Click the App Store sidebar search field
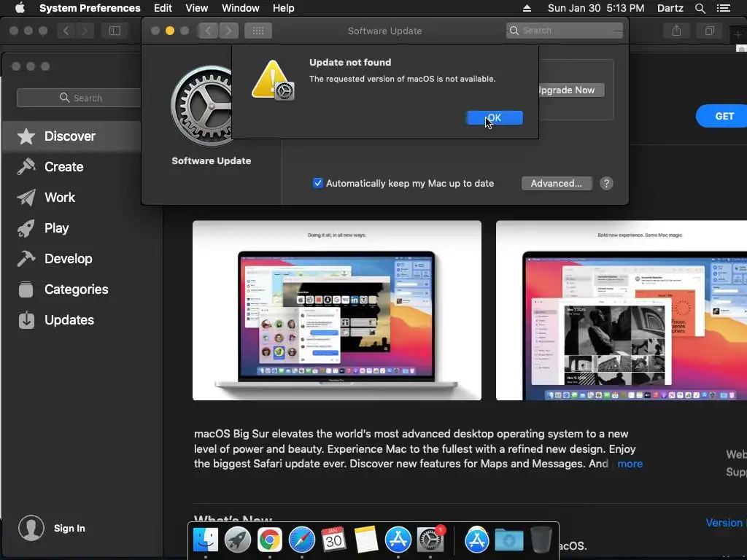 pyautogui.click(x=79, y=98)
